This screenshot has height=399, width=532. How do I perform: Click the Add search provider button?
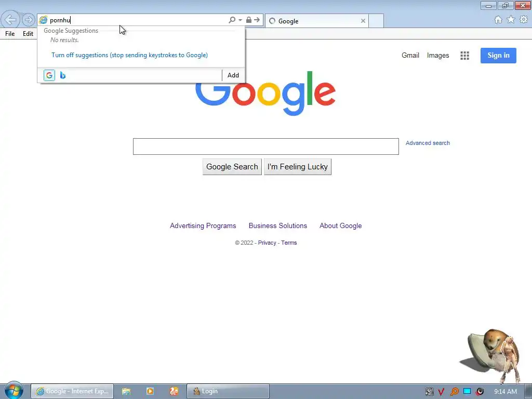(233, 75)
